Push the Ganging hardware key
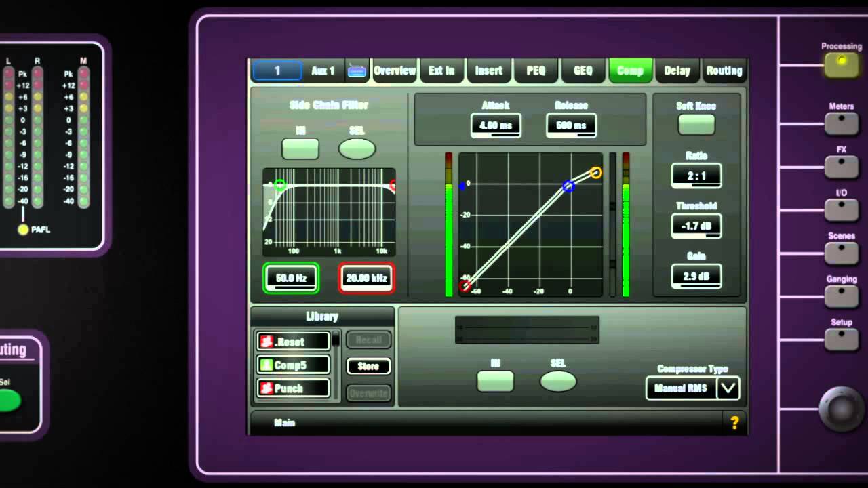 point(842,296)
